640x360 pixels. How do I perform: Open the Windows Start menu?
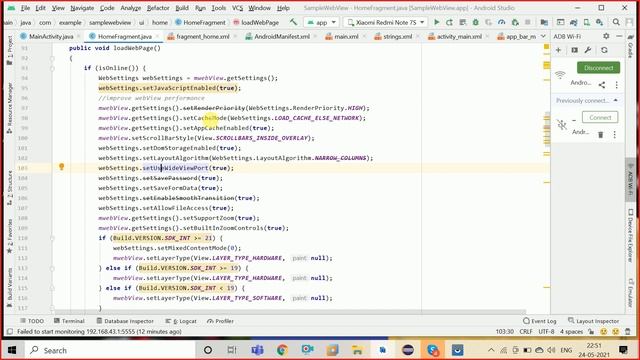point(12,350)
